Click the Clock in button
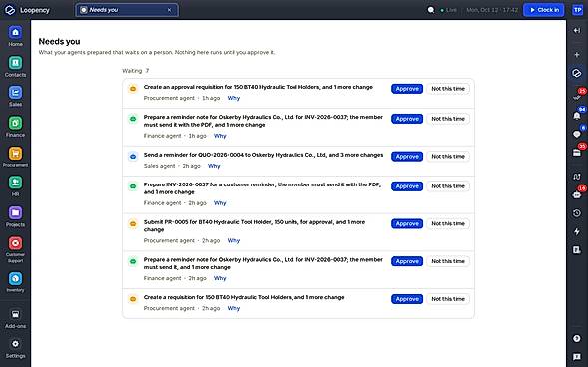This screenshot has height=367, width=588. click(544, 10)
